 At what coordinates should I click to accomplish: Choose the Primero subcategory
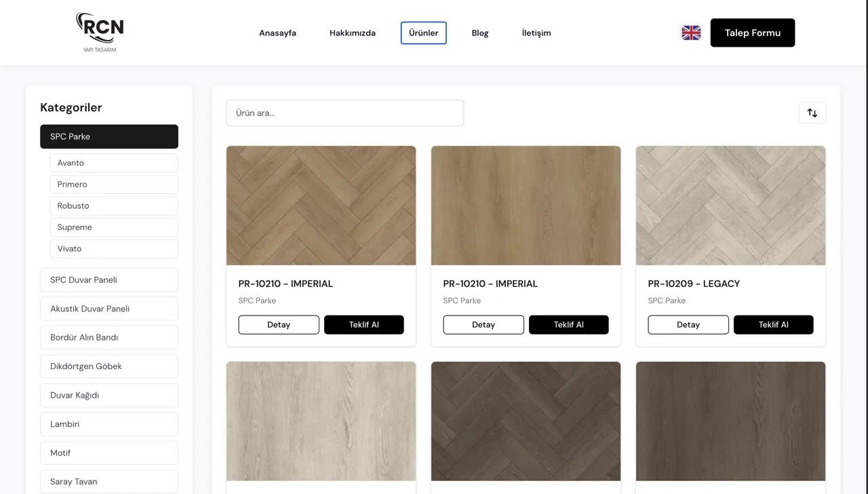coord(114,185)
